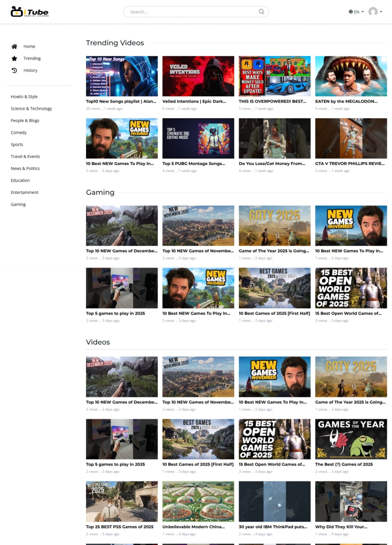Screen dimensions: 392x545
Task: Go to Home in sidebar
Action: [x=29, y=46]
